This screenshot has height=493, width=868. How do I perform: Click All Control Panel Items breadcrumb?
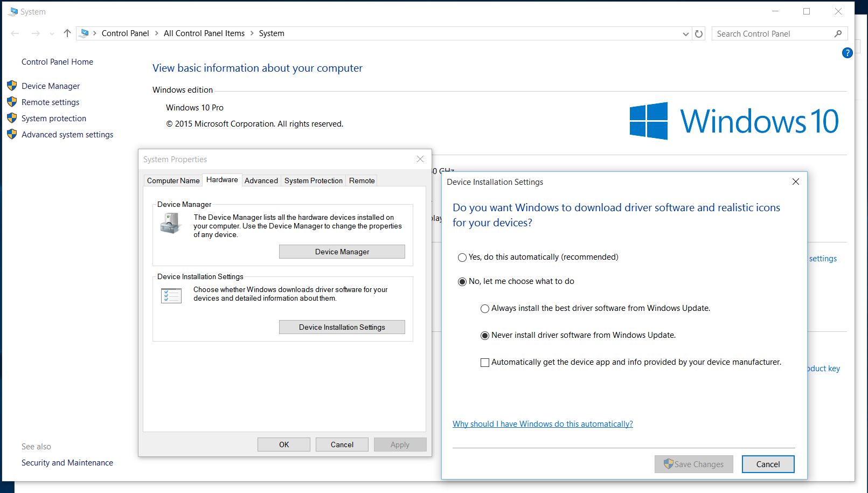pos(204,33)
